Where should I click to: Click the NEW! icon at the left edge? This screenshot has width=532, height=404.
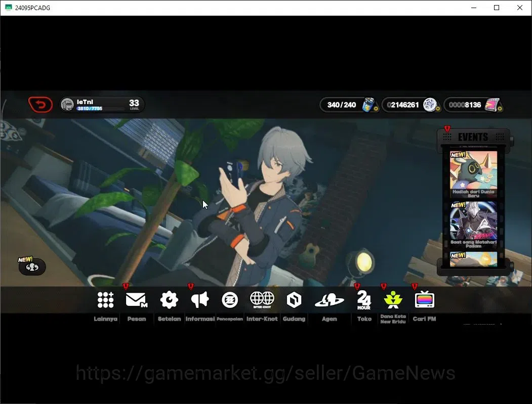click(x=32, y=266)
